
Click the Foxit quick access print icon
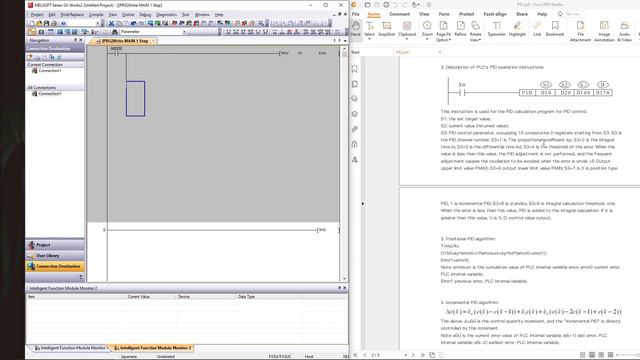coord(386,4)
